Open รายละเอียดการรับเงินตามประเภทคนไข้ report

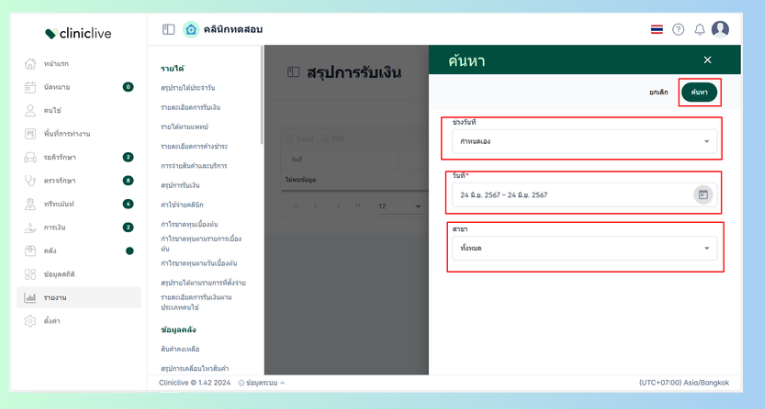pos(196,303)
